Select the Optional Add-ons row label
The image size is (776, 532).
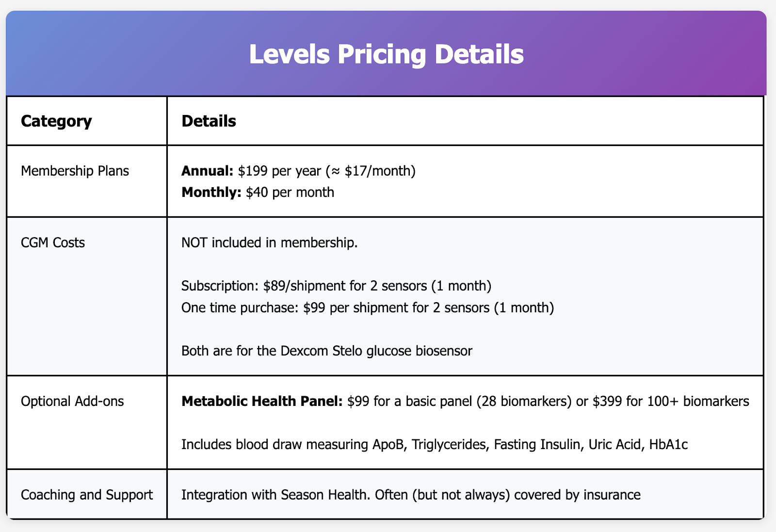click(72, 401)
